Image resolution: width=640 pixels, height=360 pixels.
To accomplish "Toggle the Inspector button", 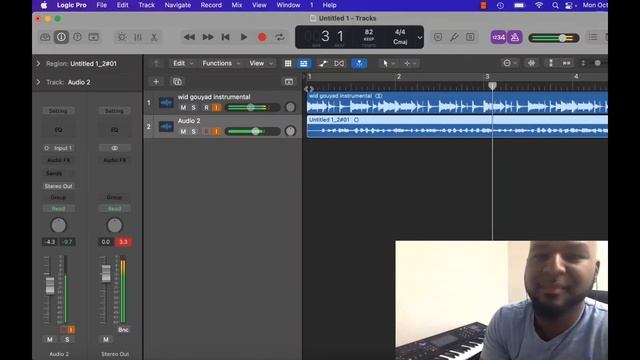I will click(61, 37).
